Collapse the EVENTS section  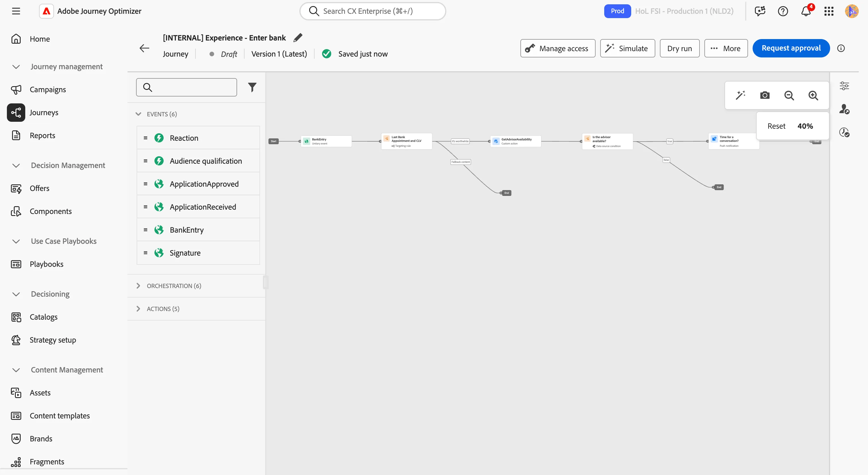[x=138, y=114]
